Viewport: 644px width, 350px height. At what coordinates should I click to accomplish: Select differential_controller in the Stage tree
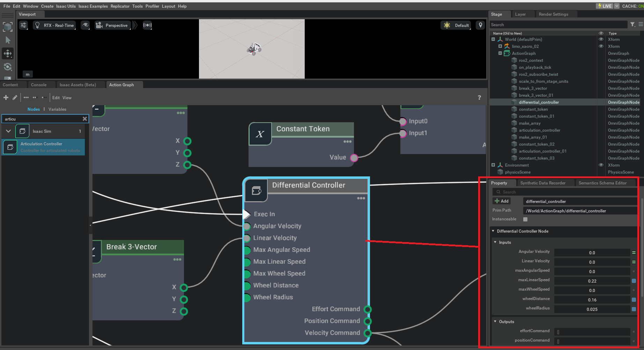click(539, 102)
